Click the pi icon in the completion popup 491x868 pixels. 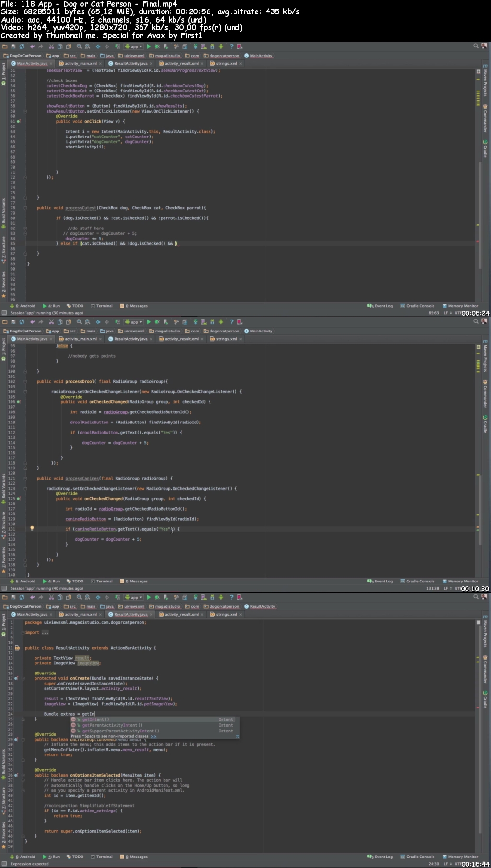click(x=237, y=736)
